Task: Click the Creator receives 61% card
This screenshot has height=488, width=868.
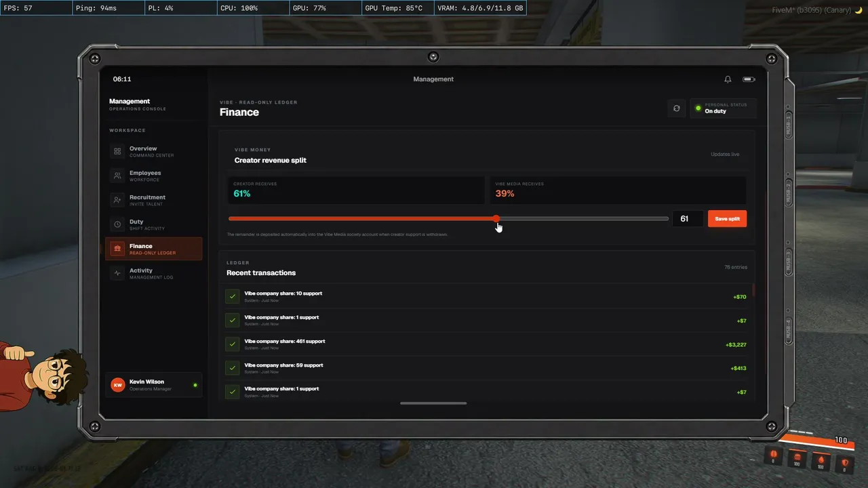Action: pos(356,190)
